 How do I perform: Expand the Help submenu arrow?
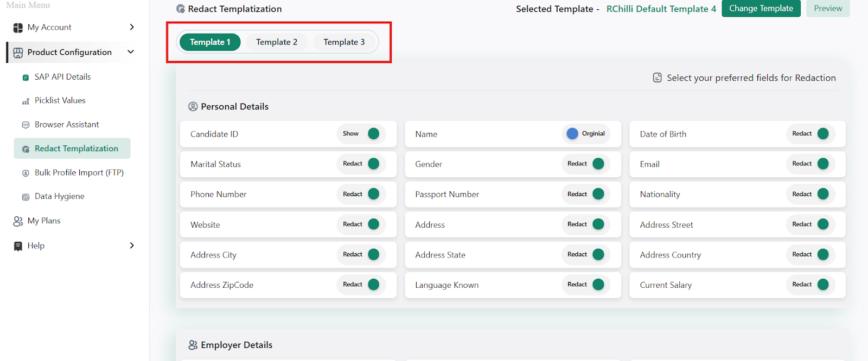(132, 246)
